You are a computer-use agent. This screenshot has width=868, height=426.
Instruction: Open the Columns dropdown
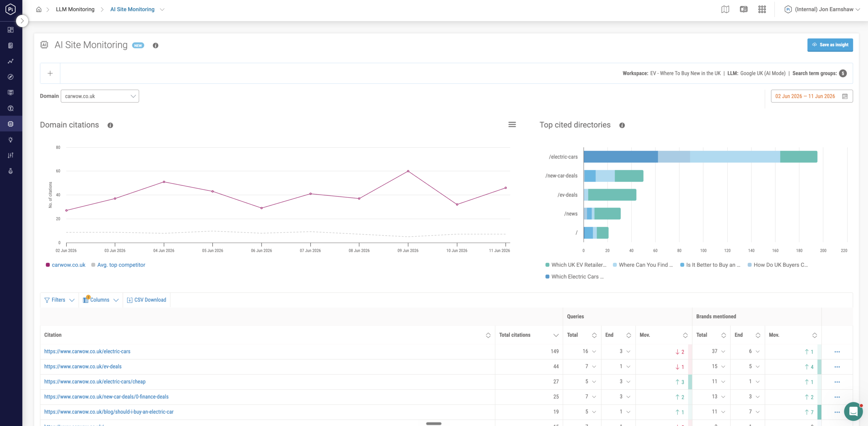click(x=101, y=300)
